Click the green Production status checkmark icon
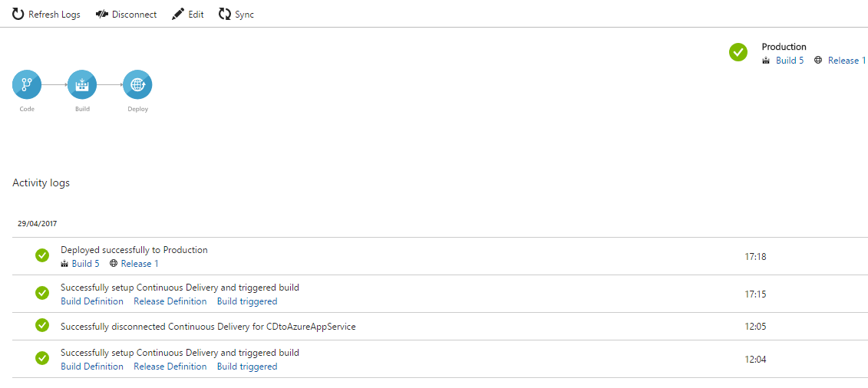 point(738,52)
